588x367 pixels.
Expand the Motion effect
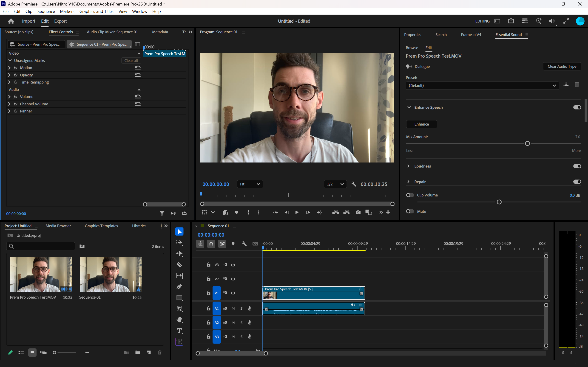click(x=9, y=68)
